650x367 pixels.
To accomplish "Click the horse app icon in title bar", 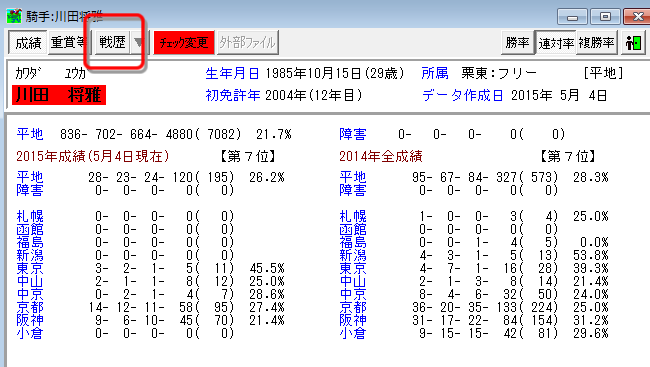I will pos(14,16).
